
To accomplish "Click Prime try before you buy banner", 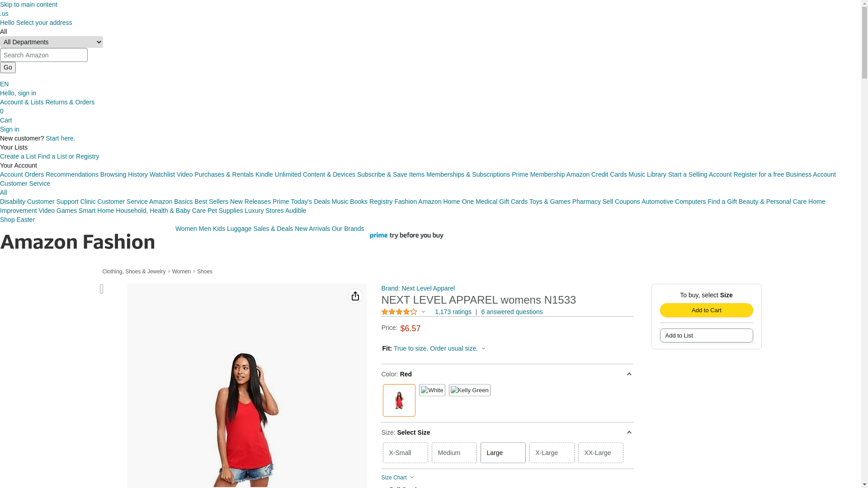I will pyautogui.click(x=406, y=235).
